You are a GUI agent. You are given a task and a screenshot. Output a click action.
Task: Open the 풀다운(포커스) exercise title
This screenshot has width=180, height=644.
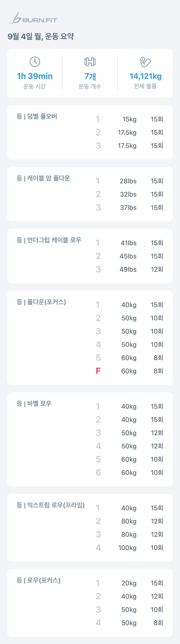(x=41, y=302)
